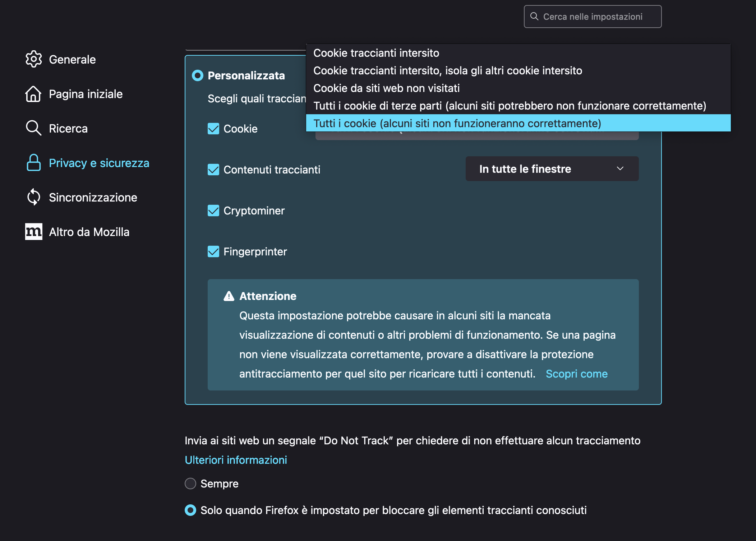Click the Sincronizzazione sync arrows icon
Screen dimensions: 756x541
(x=33, y=197)
